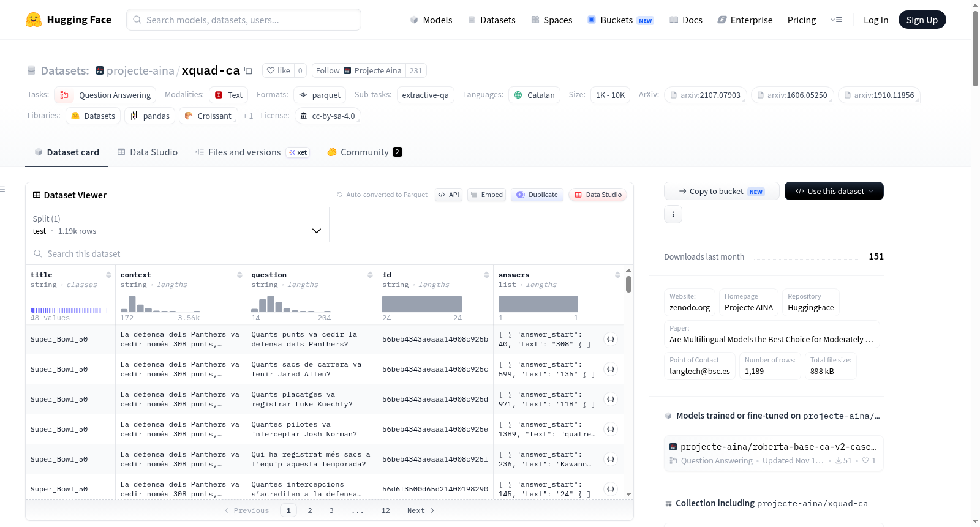Click question lengths histogram
Viewport: 980px width, 527px height.
[x=291, y=304]
